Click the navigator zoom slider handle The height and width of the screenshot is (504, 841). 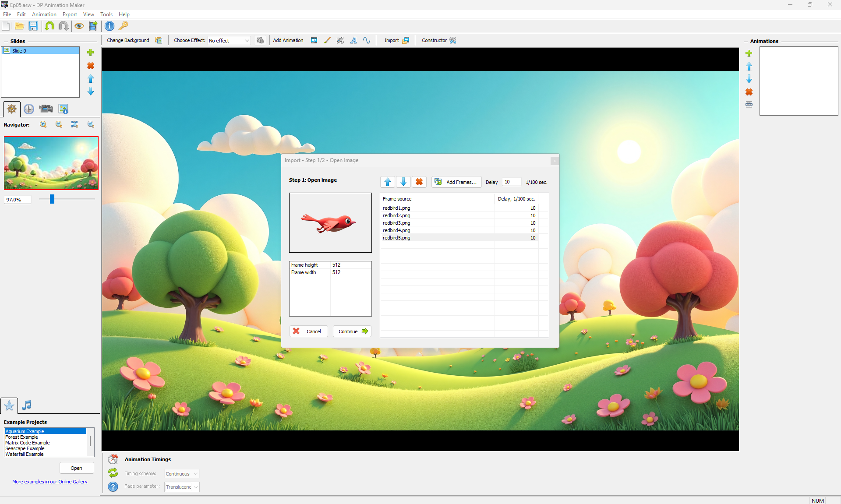click(x=52, y=199)
